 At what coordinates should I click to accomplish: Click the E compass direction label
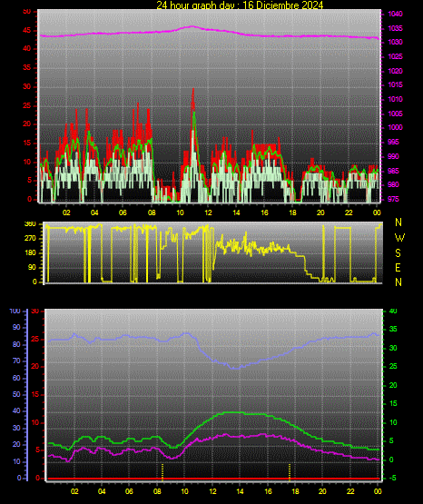pyautogui.click(x=398, y=267)
